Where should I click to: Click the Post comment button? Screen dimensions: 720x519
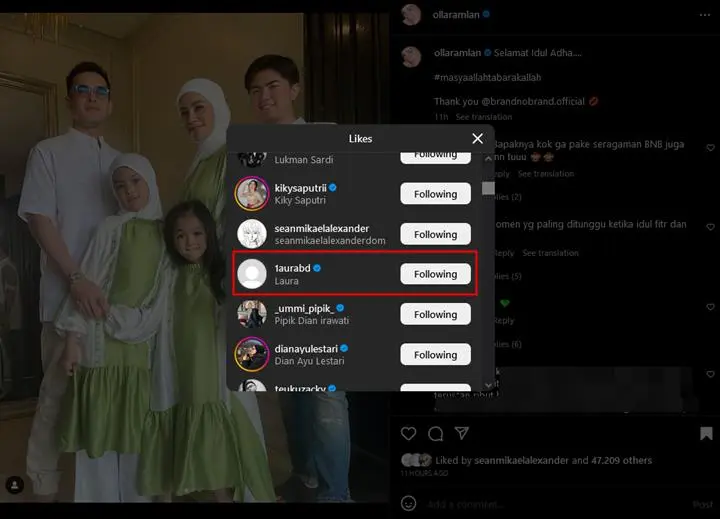[703, 504]
